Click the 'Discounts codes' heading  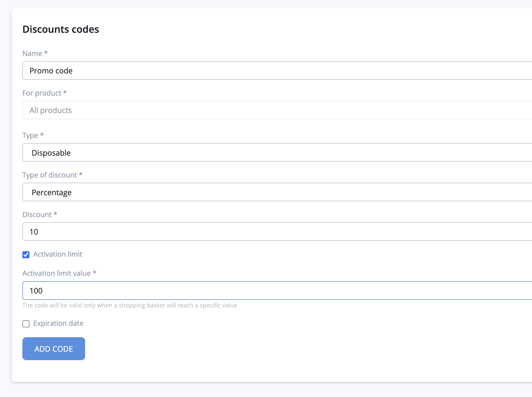point(61,29)
